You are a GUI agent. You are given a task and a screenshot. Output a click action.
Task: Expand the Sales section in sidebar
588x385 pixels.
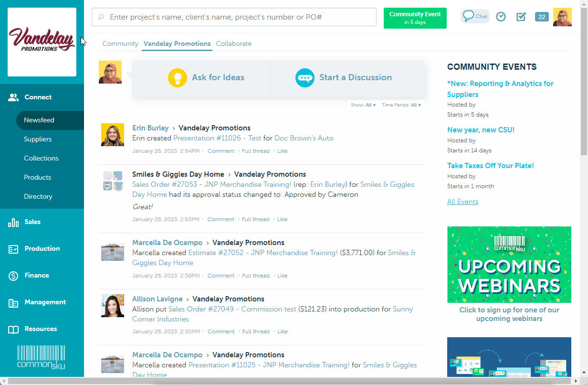(x=32, y=222)
